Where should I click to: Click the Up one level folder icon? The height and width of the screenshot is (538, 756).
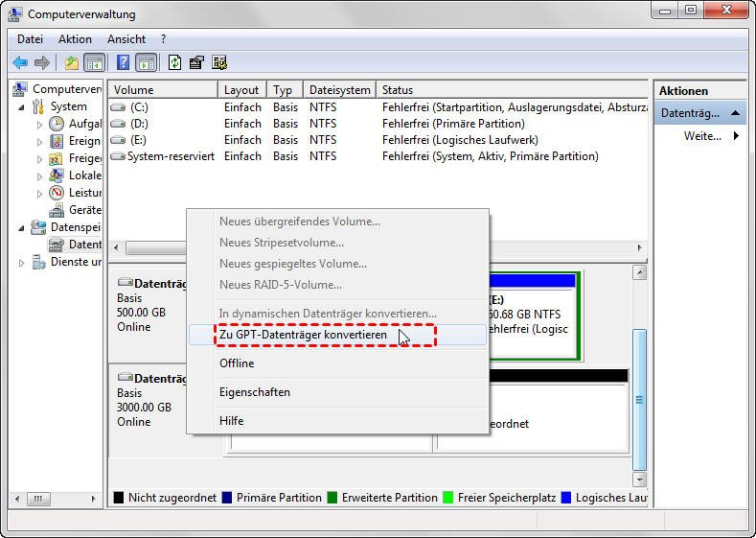pyautogui.click(x=71, y=62)
